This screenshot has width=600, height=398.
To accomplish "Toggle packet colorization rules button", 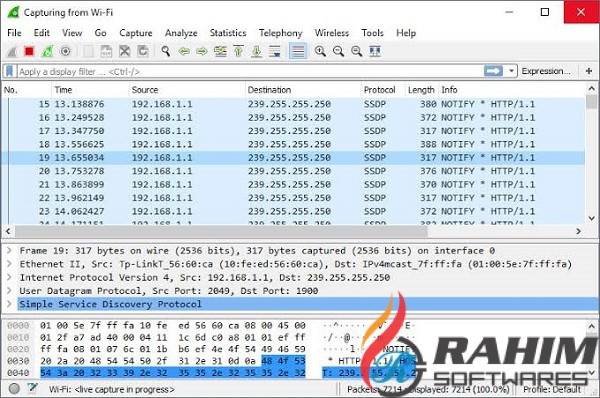I will click(x=298, y=51).
